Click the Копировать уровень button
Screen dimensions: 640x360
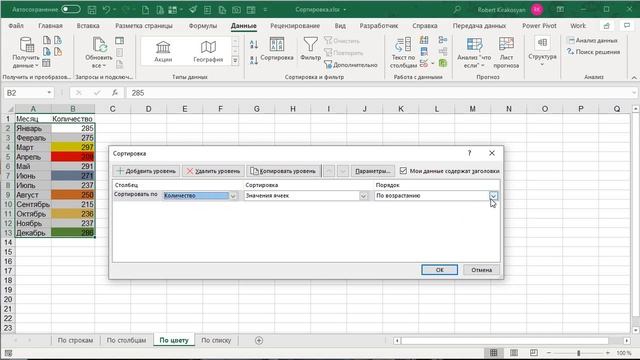283,171
